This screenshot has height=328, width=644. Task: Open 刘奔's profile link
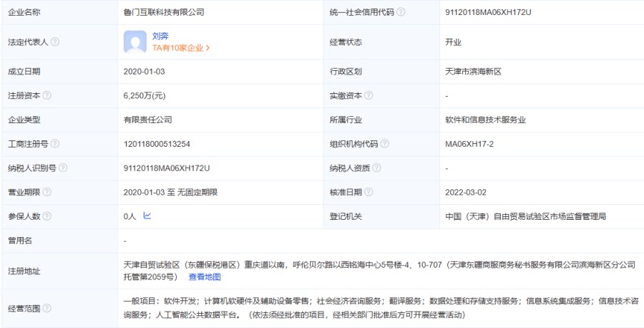click(160, 37)
